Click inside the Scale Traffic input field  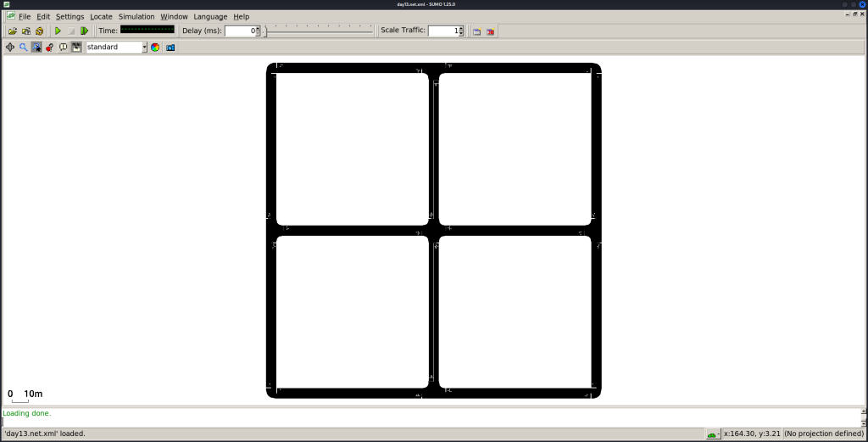pyautogui.click(x=443, y=31)
